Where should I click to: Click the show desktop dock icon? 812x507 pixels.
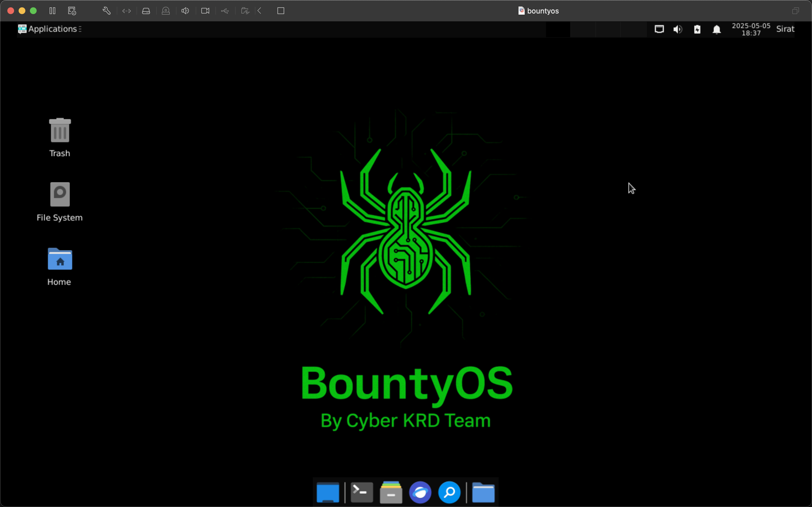pyautogui.click(x=328, y=492)
